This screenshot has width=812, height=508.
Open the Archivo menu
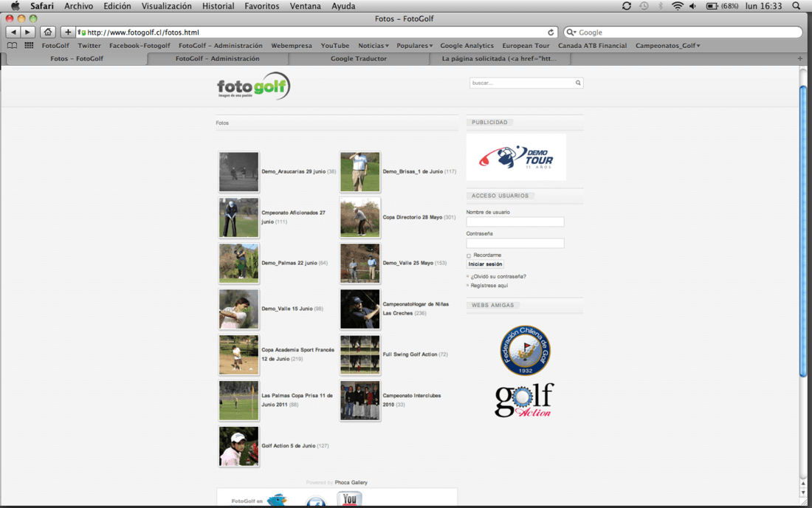tap(79, 6)
